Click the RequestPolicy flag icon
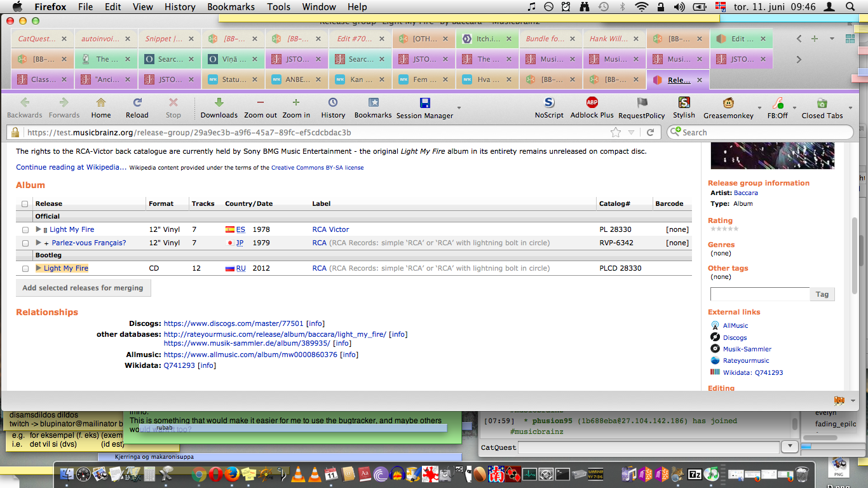868x488 pixels. (x=642, y=102)
